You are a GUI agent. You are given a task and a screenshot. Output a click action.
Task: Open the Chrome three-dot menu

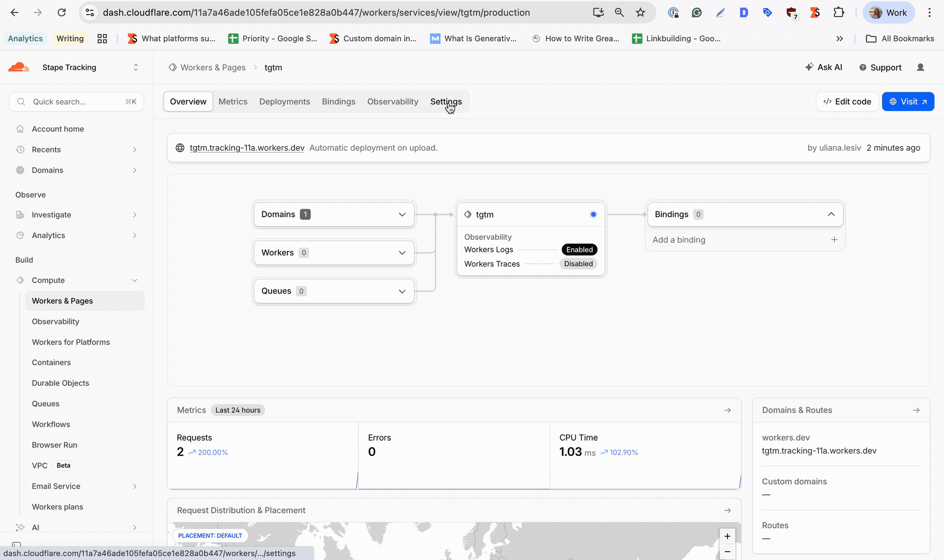click(x=929, y=13)
